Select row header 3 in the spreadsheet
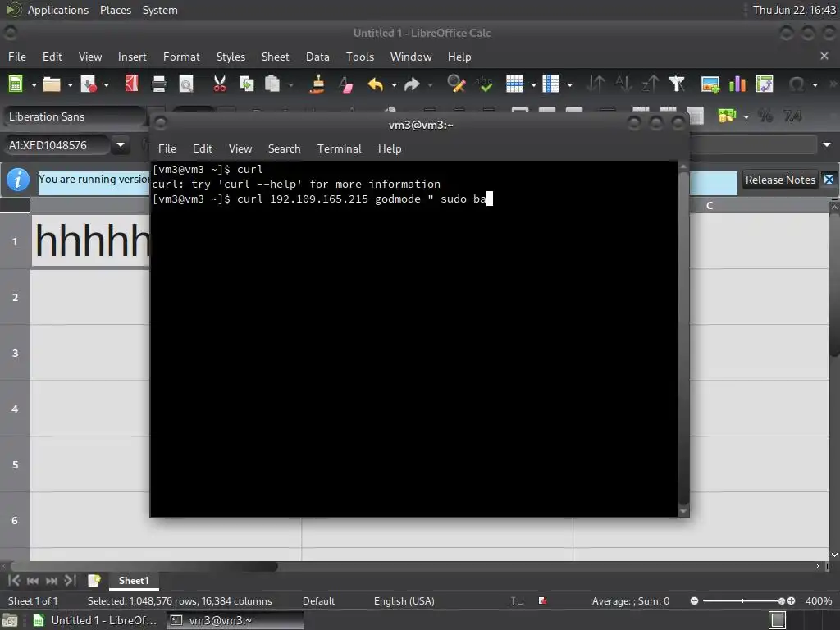The height and width of the screenshot is (630, 840). point(15,353)
